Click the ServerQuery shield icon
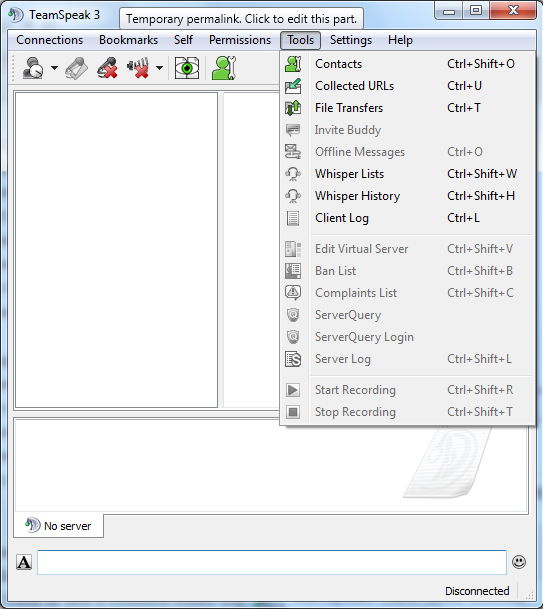Image resolution: width=543 pixels, height=609 pixels. click(x=293, y=315)
